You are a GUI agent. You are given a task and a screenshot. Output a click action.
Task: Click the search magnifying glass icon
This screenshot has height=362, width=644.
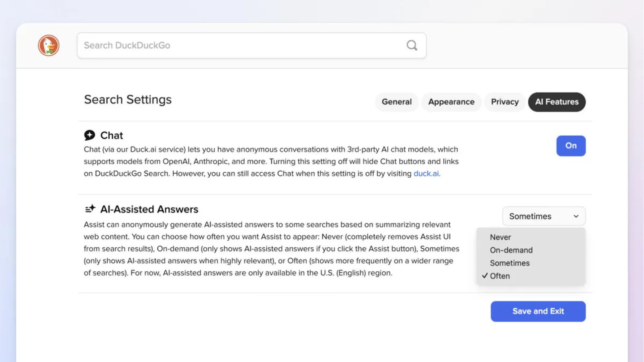click(x=412, y=45)
